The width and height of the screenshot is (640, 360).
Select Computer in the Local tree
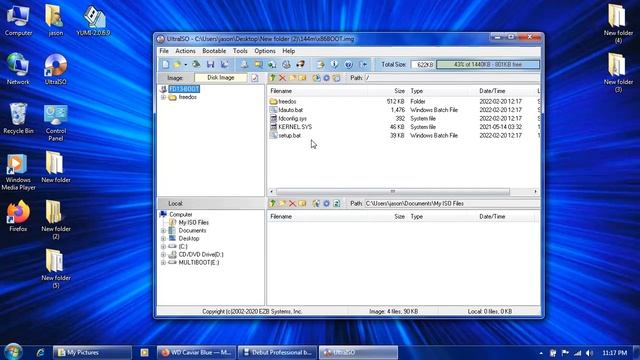point(181,214)
